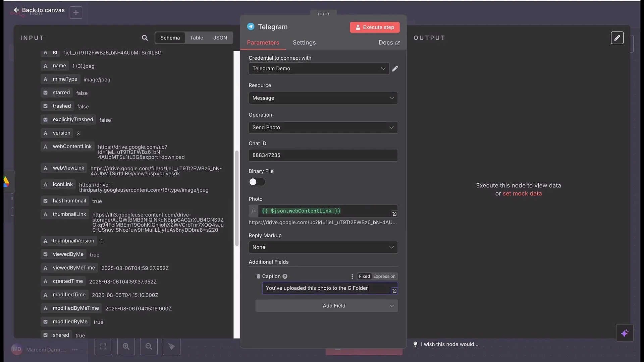This screenshot has height=362, width=644.
Task: Click the hasThumbnail boolean type icon
Action: click(x=46, y=201)
